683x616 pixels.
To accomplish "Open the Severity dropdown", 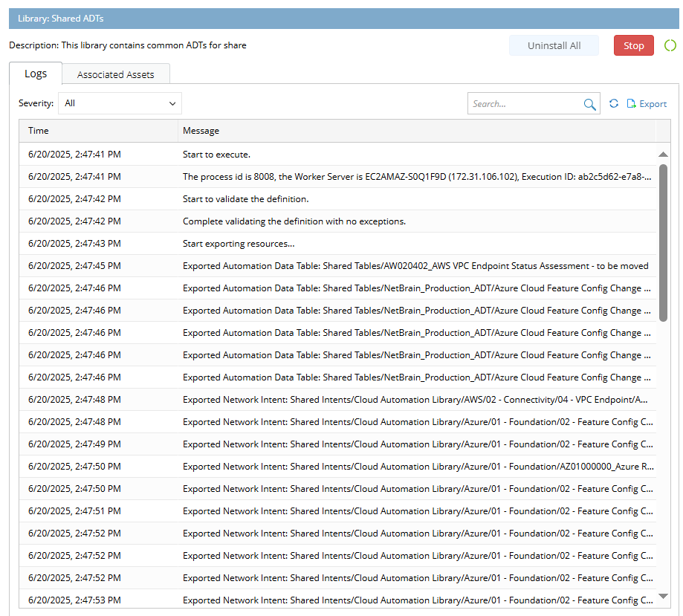I will click(x=120, y=103).
